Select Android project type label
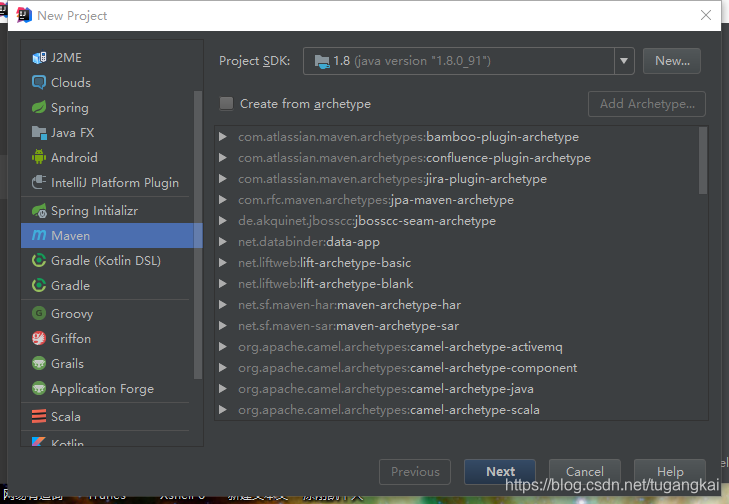 (74, 158)
